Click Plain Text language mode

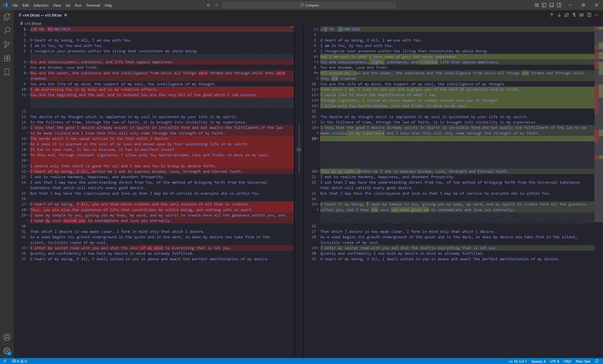[583, 361]
